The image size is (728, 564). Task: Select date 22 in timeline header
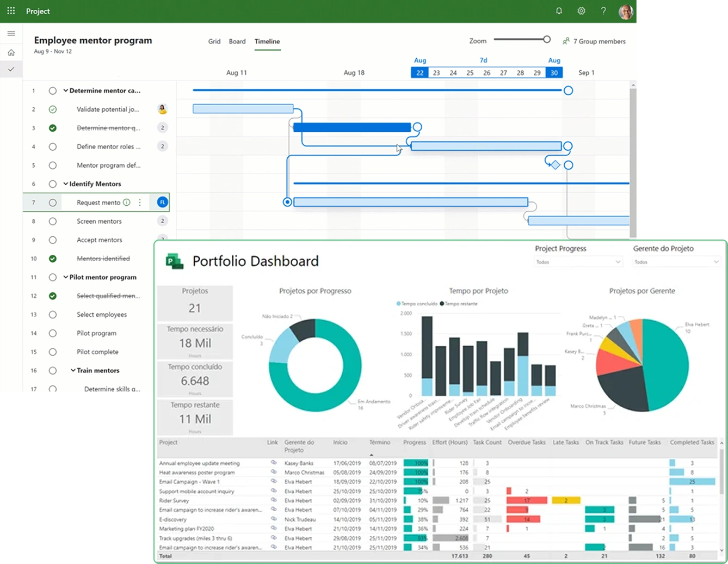419,72
